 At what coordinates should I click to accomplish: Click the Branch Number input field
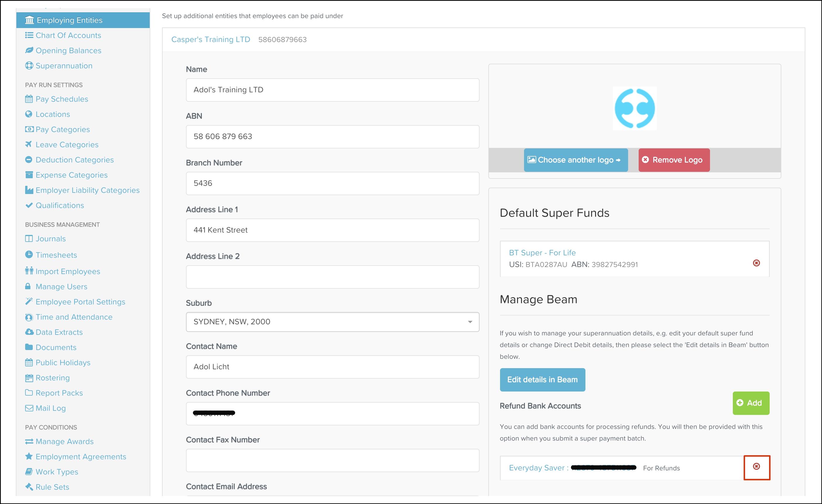(332, 183)
